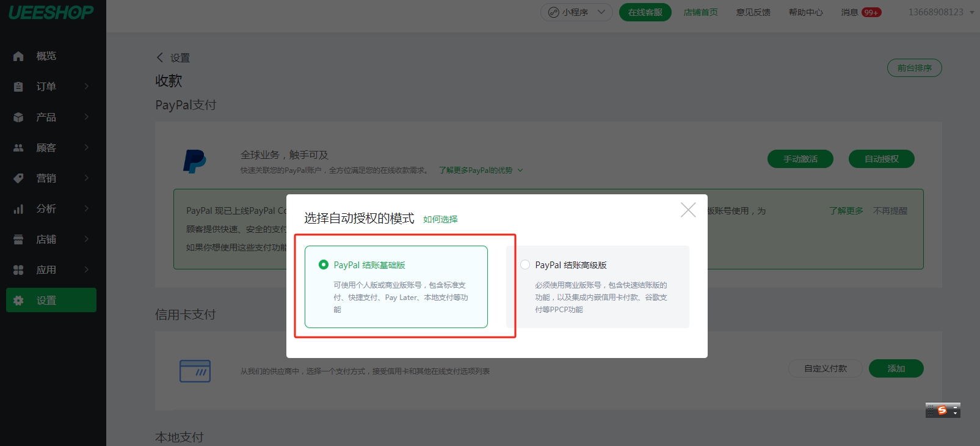This screenshot has width=980, height=446.
Task: Click the 自定义付款 button
Action: pyautogui.click(x=826, y=368)
